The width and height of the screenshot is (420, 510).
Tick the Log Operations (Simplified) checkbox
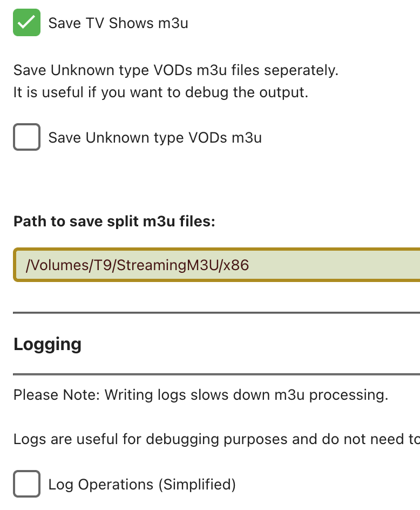pyautogui.click(x=26, y=484)
